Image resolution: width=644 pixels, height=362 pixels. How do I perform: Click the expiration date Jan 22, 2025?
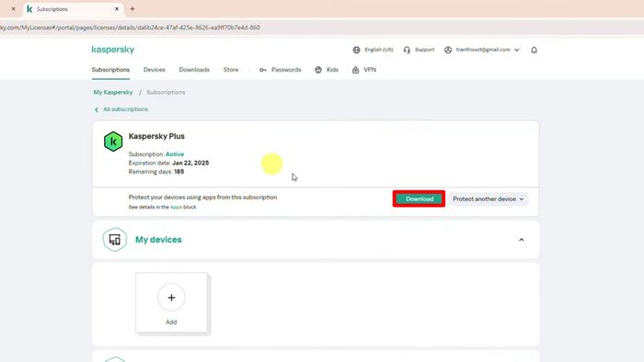point(190,163)
